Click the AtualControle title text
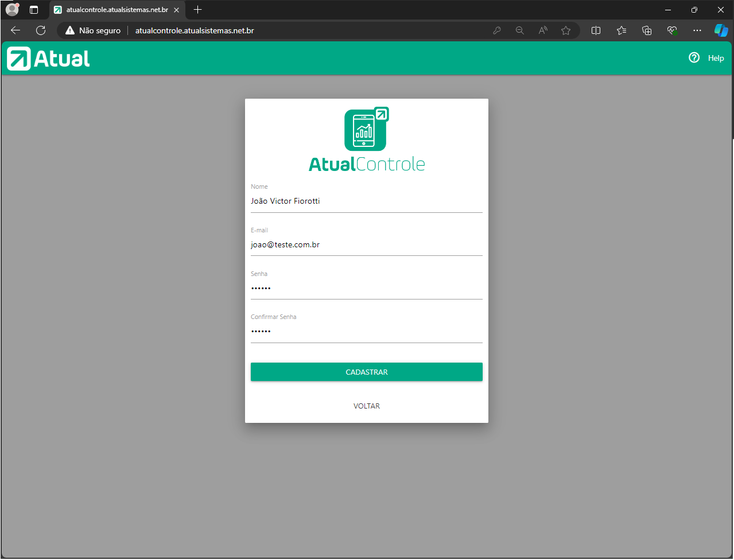This screenshot has width=734, height=560. (x=367, y=164)
